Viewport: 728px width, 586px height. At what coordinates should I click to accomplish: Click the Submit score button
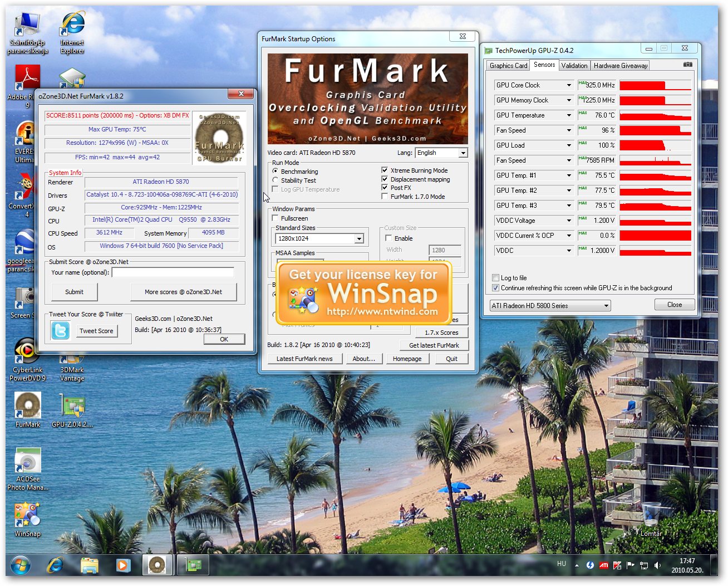[74, 292]
